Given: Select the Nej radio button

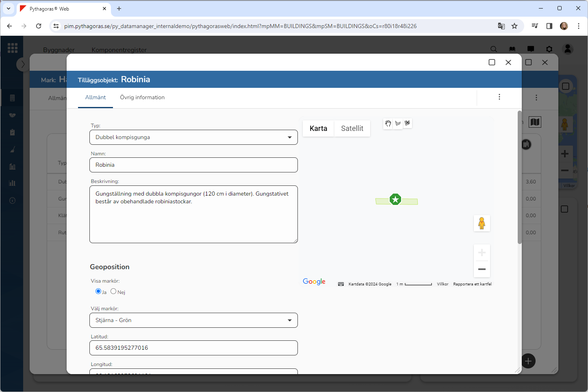Looking at the screenshot, I should coord(113,291).
